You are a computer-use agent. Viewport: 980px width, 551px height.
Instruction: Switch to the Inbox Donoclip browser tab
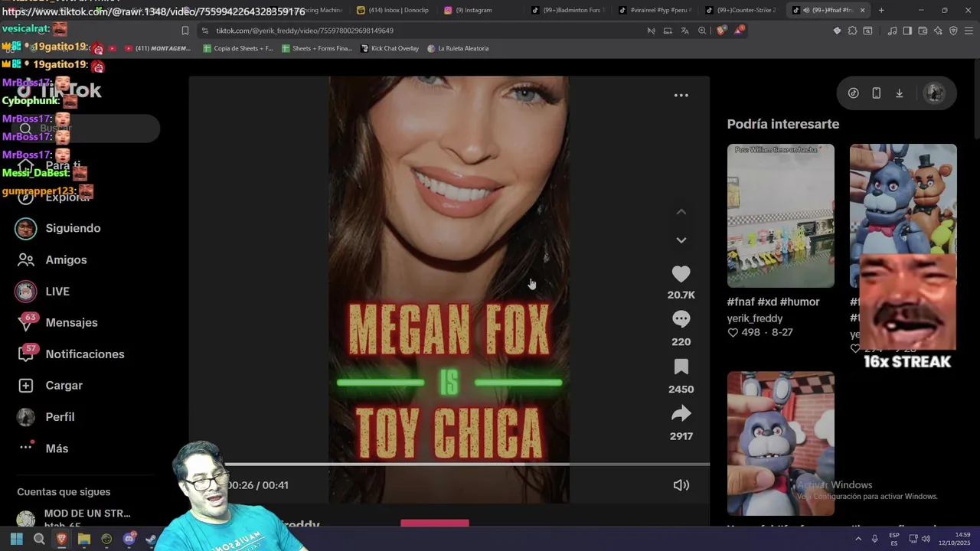393,10
